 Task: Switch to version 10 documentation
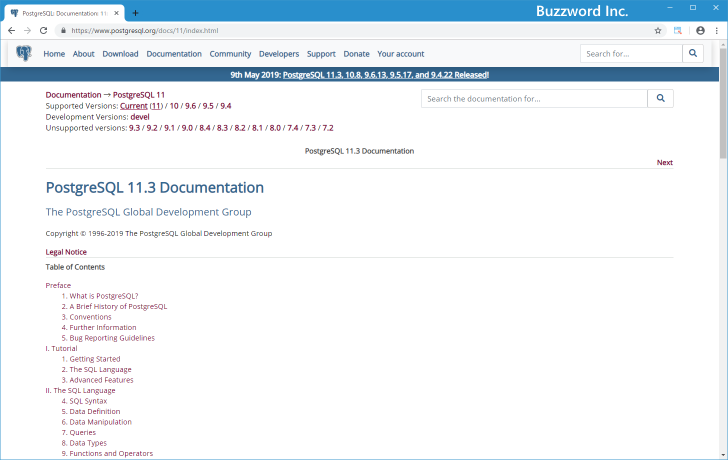[174, 106]
